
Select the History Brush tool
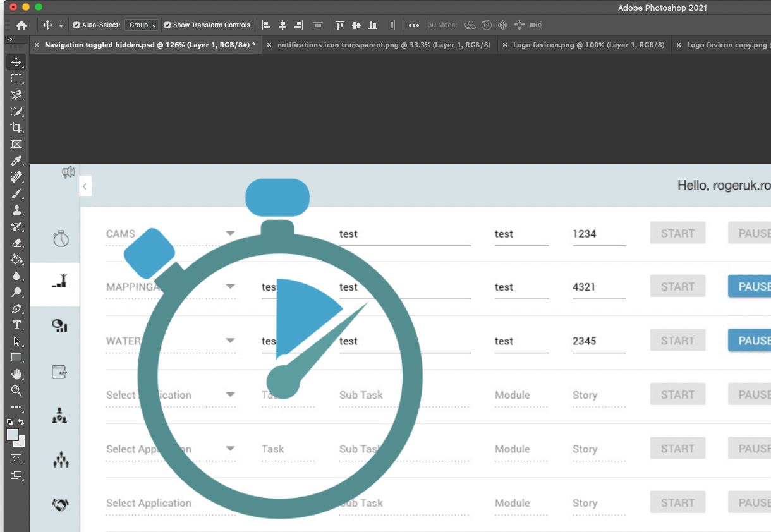(16, 226)
